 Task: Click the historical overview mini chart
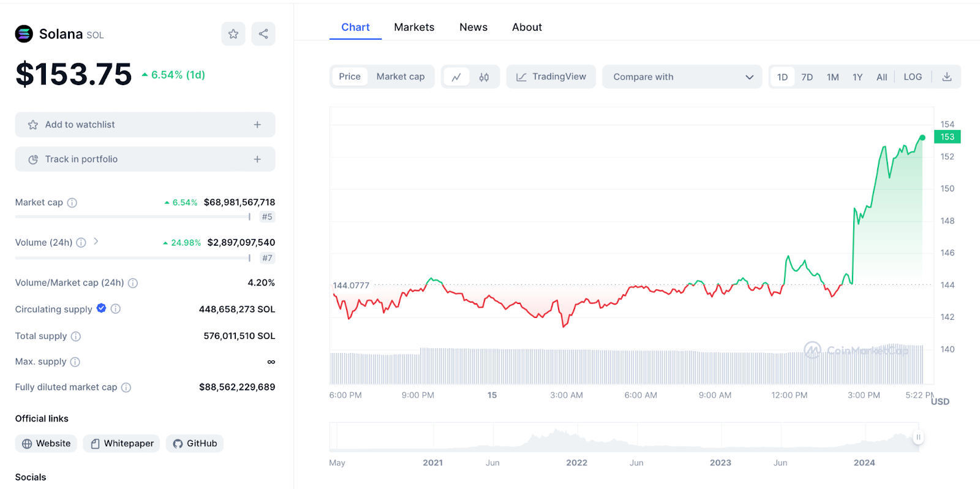[624, 437]
